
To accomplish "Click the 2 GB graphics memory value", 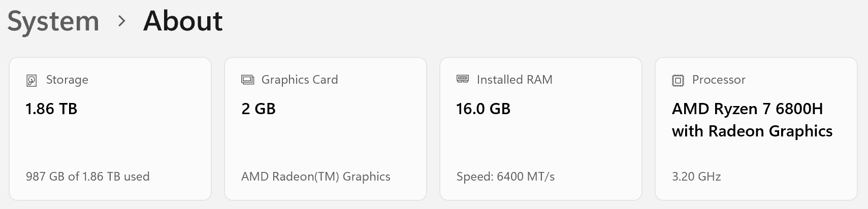I will (x=259, y=109).
